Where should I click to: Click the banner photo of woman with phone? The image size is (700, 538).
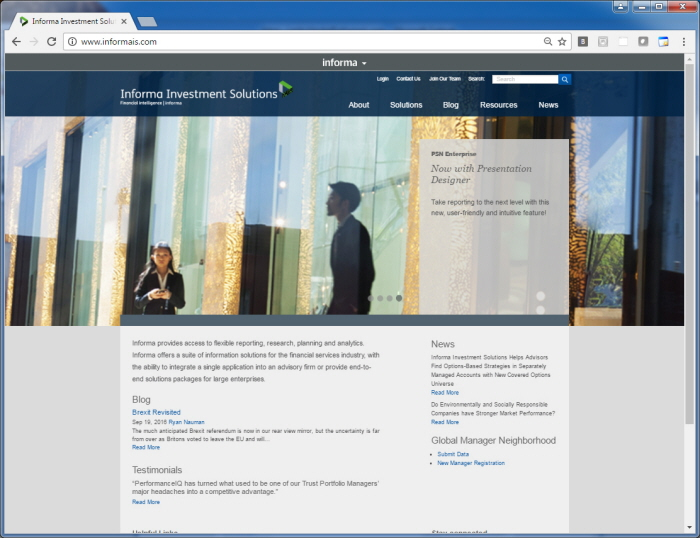[x=159, y=279]
